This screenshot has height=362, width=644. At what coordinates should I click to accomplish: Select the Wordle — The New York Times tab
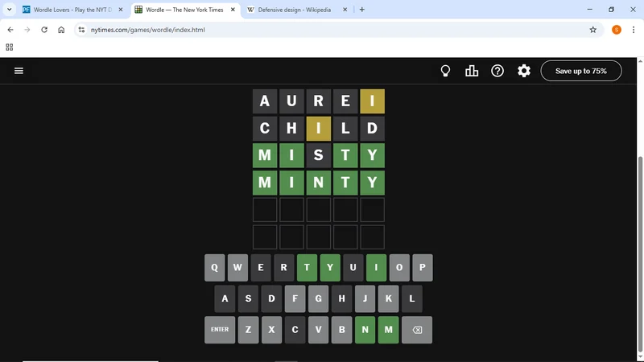click(x=184, y=10)
